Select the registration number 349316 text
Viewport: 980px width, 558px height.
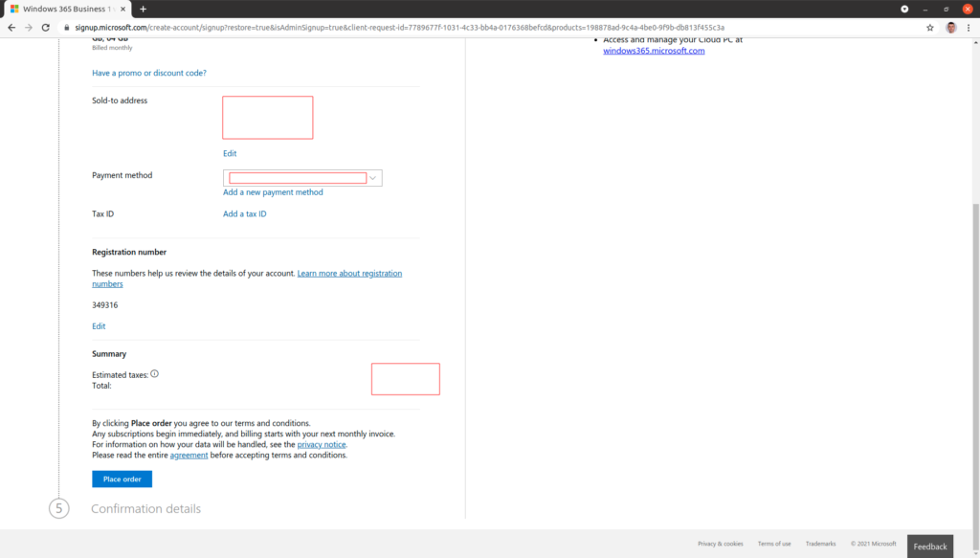pos(104,305)
